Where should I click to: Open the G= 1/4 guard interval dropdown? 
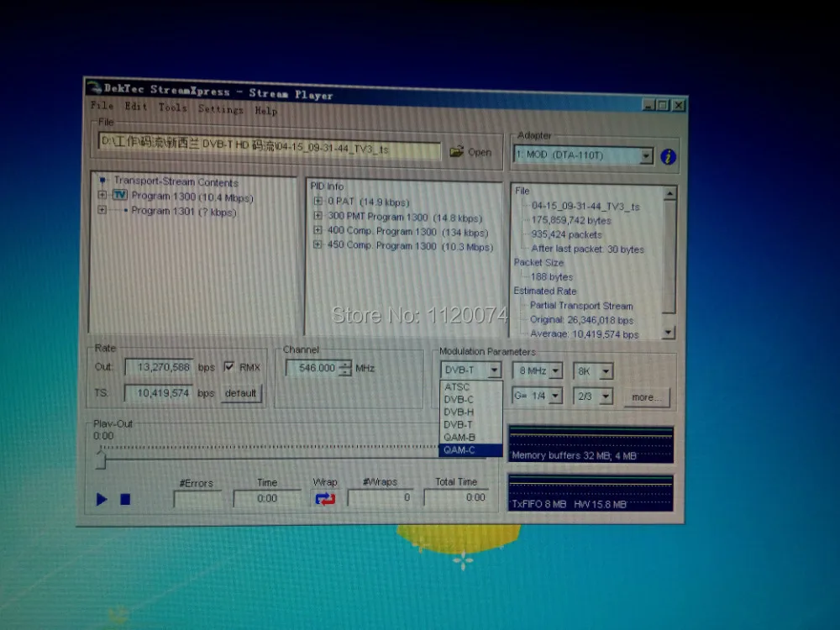[x=555, y=396]
